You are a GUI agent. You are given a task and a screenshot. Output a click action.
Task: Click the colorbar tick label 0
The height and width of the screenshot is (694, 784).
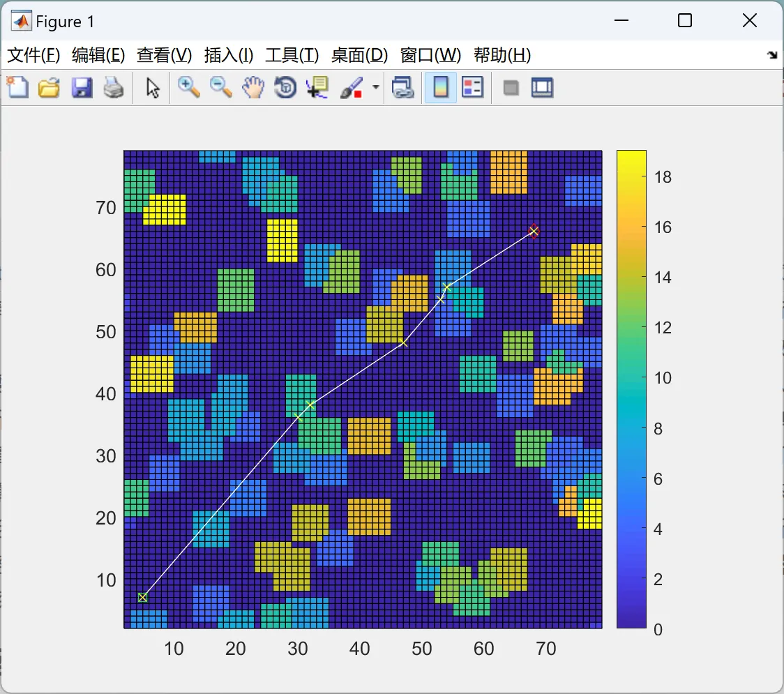pos(658,630)
